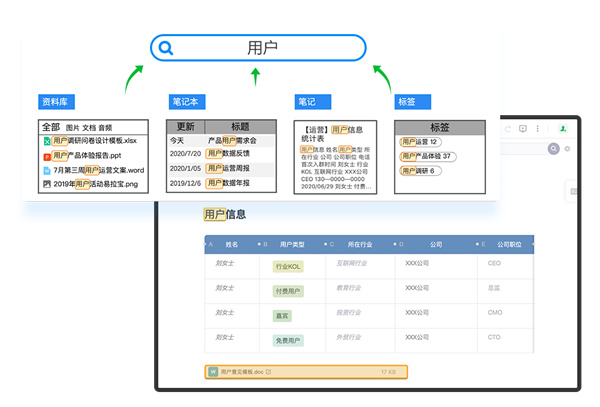Viewport: 600px width, 407px height.
Task: Click the magnifier icon in the 用户 search bar
Action: (x=167, y=48)
